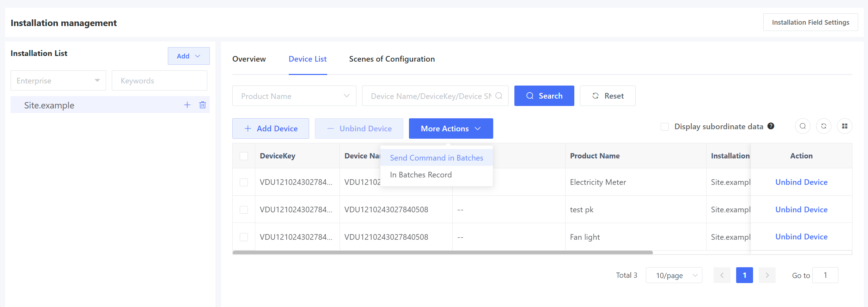The width and height of the screenshot is (868, 307).
Task: Click the round refresh icon above table
Action: [824, 126]
